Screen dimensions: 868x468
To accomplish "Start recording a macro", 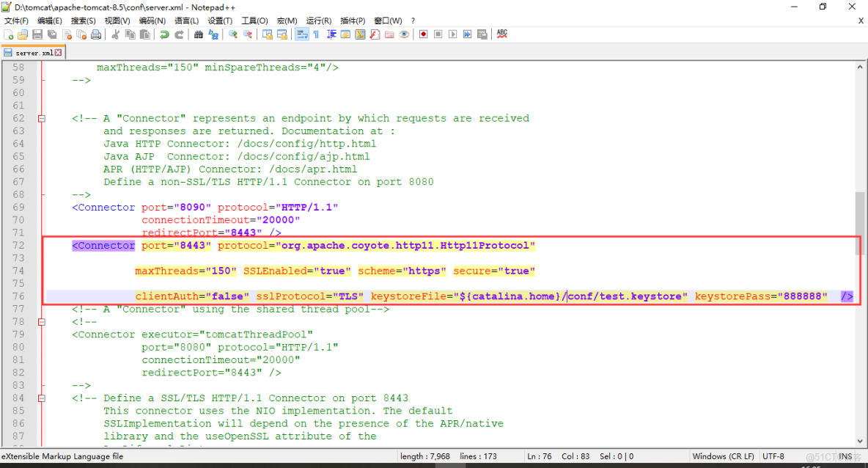I will [x=424, y=34].
